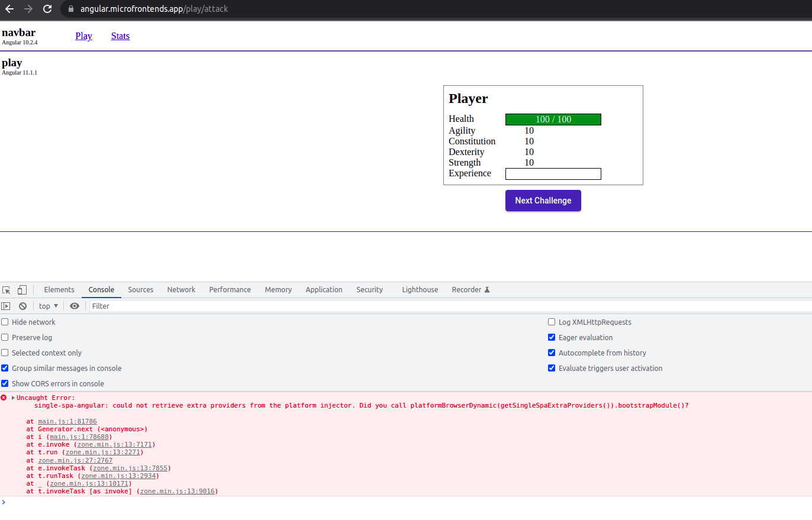This screenshot has height=520, width=812.
Task: Open DevTools console settings sidebar icon
Action: (x=6, y=306)
